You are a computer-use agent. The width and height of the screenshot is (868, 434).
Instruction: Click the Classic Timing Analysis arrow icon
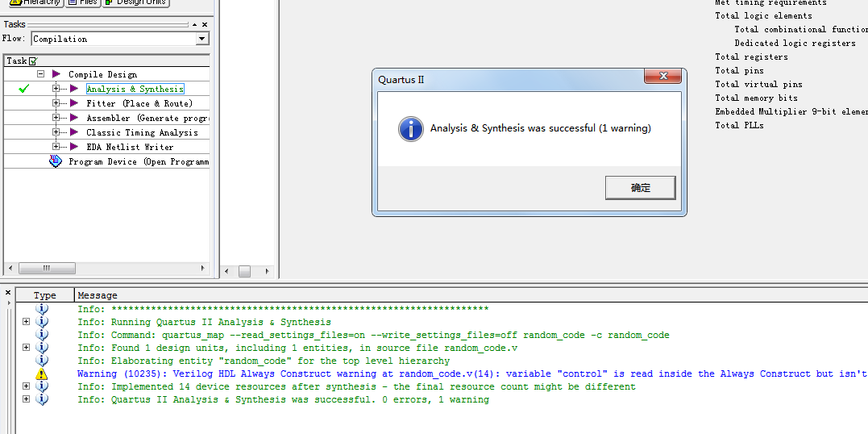74,132
